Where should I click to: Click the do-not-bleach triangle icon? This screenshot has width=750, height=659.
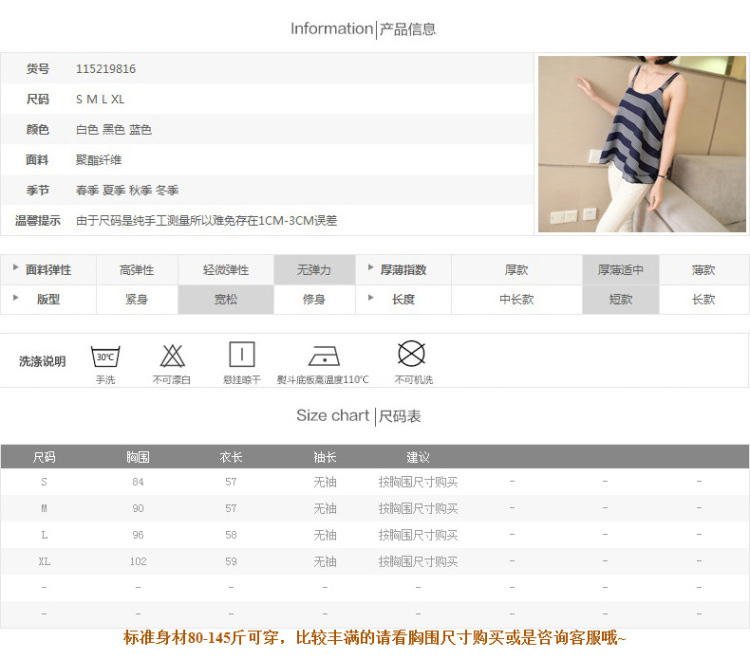tap(172, 355)
